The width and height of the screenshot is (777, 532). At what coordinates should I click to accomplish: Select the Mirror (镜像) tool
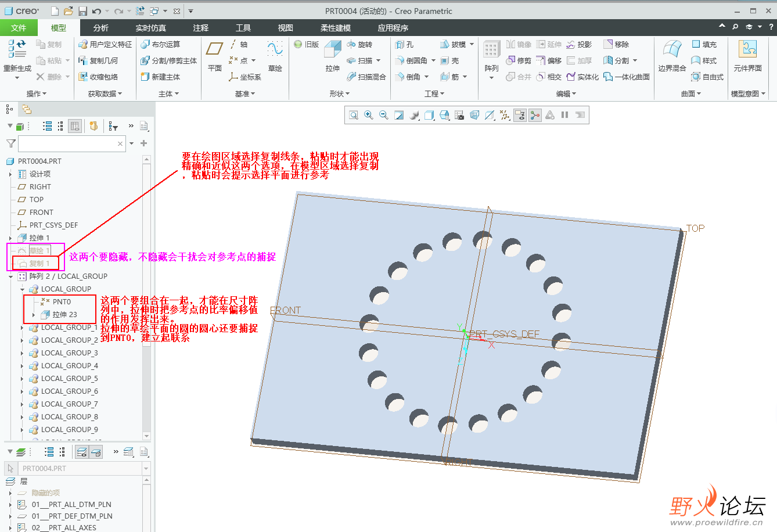tap(519, 44)
